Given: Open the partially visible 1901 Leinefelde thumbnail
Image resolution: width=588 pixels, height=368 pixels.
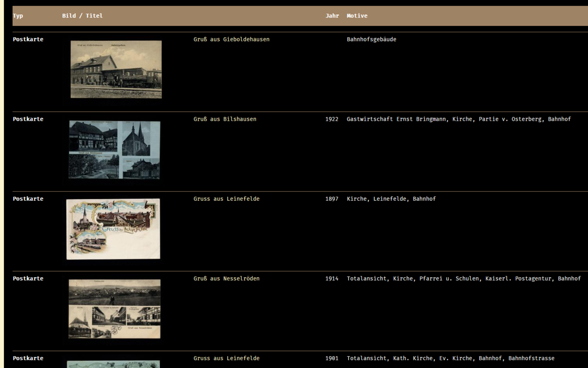Looking at the screenshot, I should coord(113,364).
